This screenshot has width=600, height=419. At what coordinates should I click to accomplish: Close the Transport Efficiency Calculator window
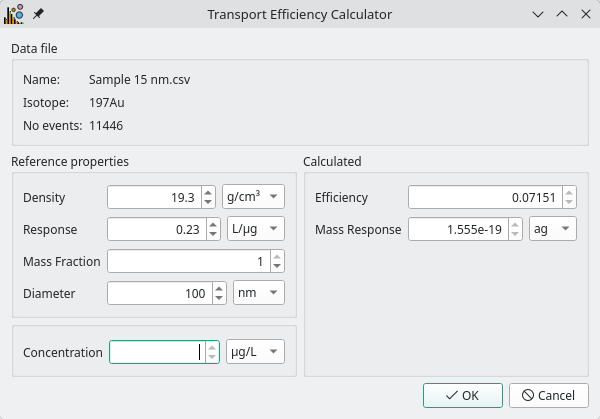585,14
